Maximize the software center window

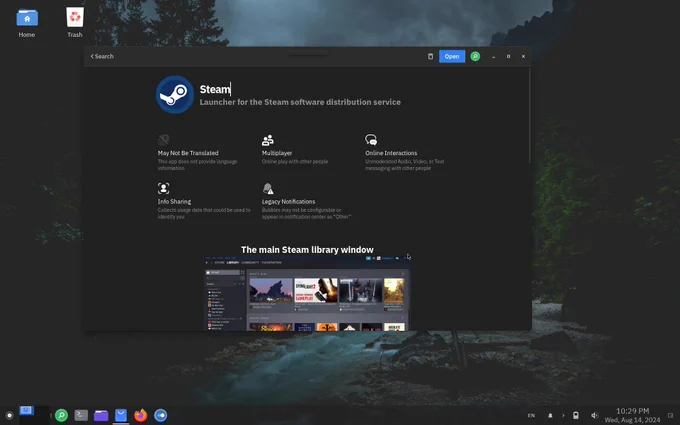[x=508, y=56]
